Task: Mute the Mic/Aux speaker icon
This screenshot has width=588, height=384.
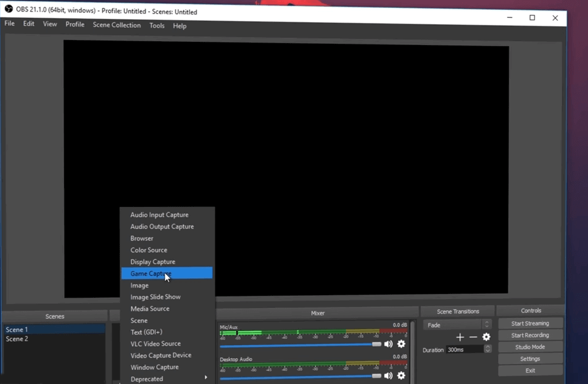Action: point(388,344)
